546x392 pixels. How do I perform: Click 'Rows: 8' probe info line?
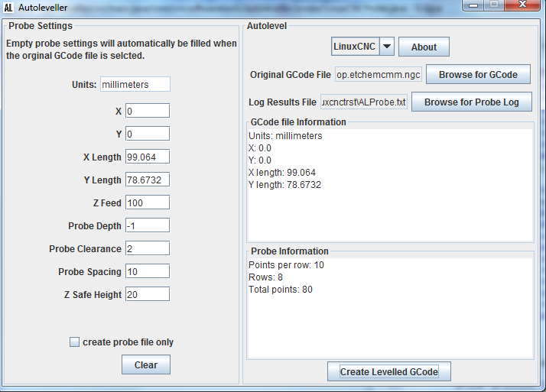point(265,277)
